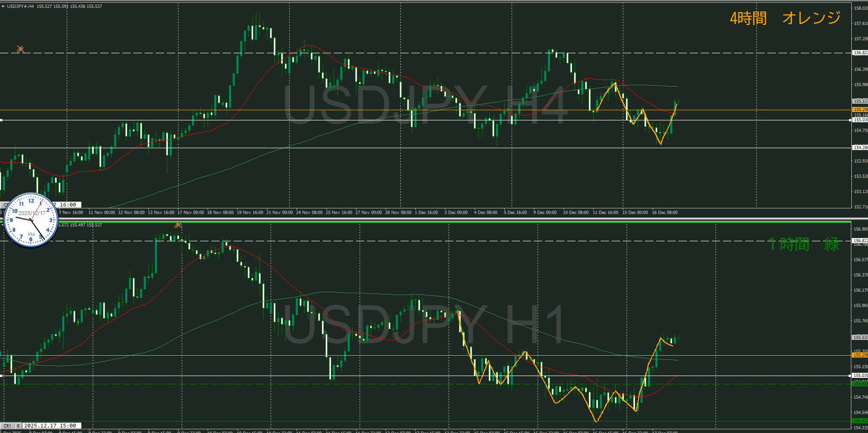Open the USDJPY#,H4 chart dropdown triangle
Image resolution: width=868 pixels, height=433 pixels.
coord(3,6)
